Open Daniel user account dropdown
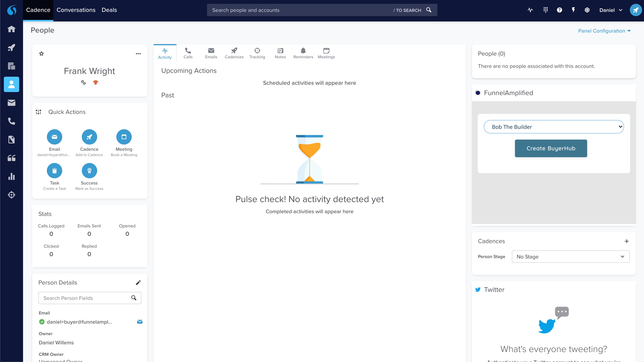644x362 pixels. tap(610, 10)
